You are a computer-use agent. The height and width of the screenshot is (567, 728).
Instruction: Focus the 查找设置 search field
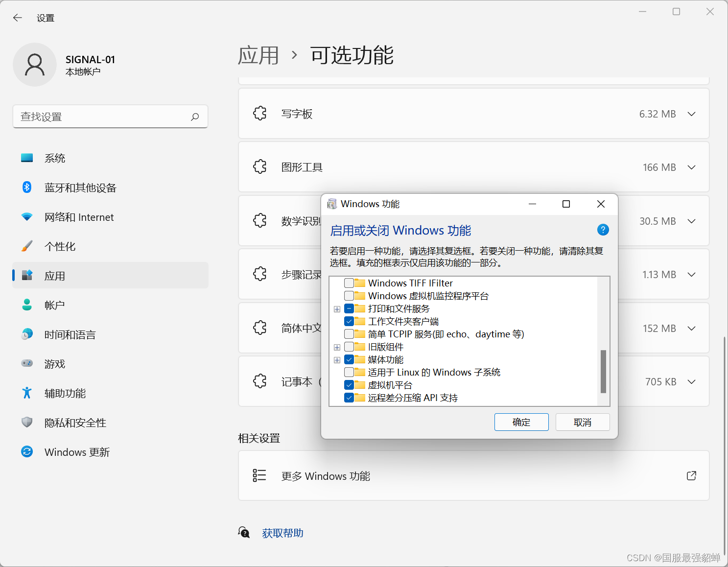110,117
